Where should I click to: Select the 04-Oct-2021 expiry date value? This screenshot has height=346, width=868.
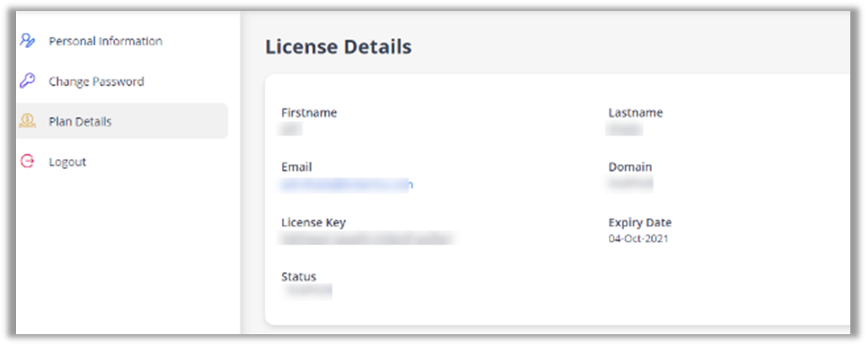coord(639,239)
